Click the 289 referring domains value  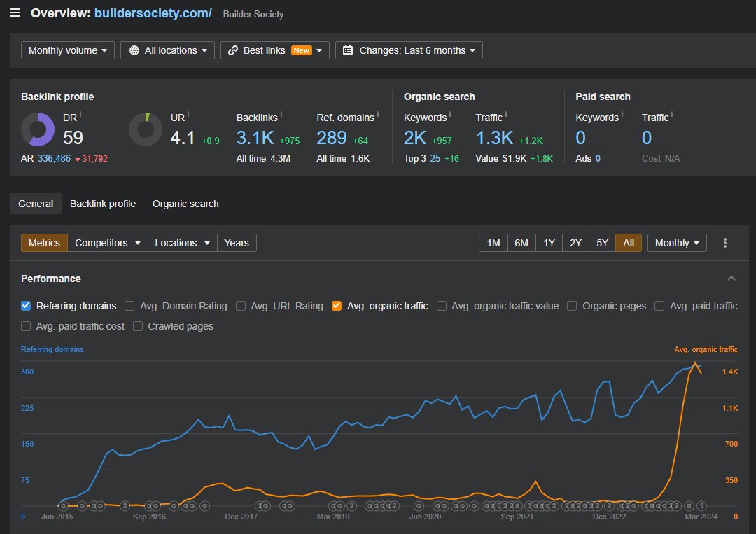click(332, 139)
